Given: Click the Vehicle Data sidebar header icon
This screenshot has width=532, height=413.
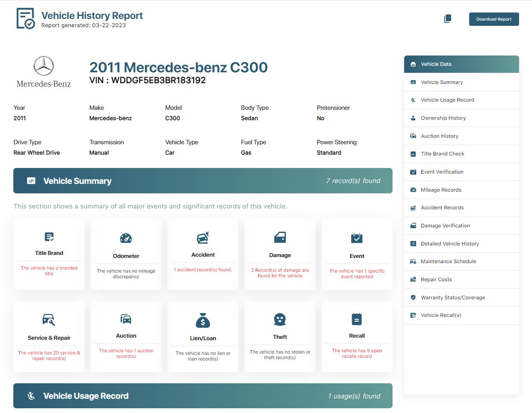Looking at the screenshot, I should point(413,64).
